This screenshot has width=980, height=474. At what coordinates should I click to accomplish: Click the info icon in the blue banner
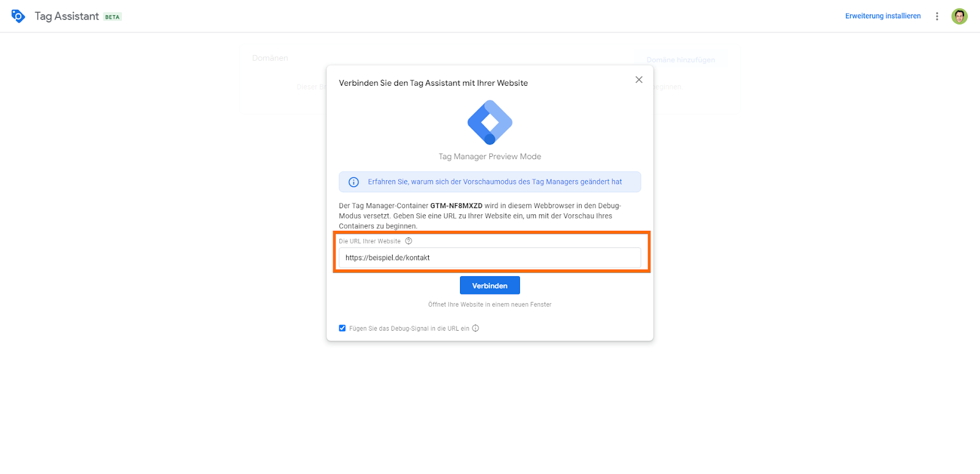coord(353,182)
